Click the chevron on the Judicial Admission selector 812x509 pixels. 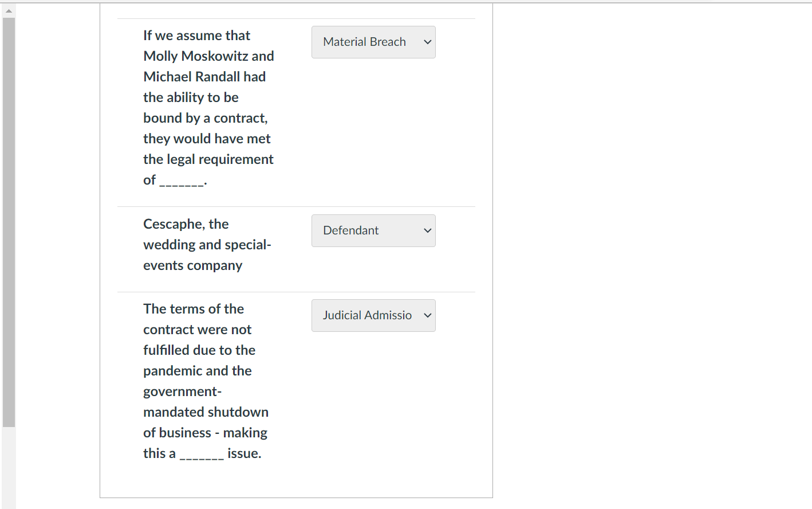click(x=427, y=315)
